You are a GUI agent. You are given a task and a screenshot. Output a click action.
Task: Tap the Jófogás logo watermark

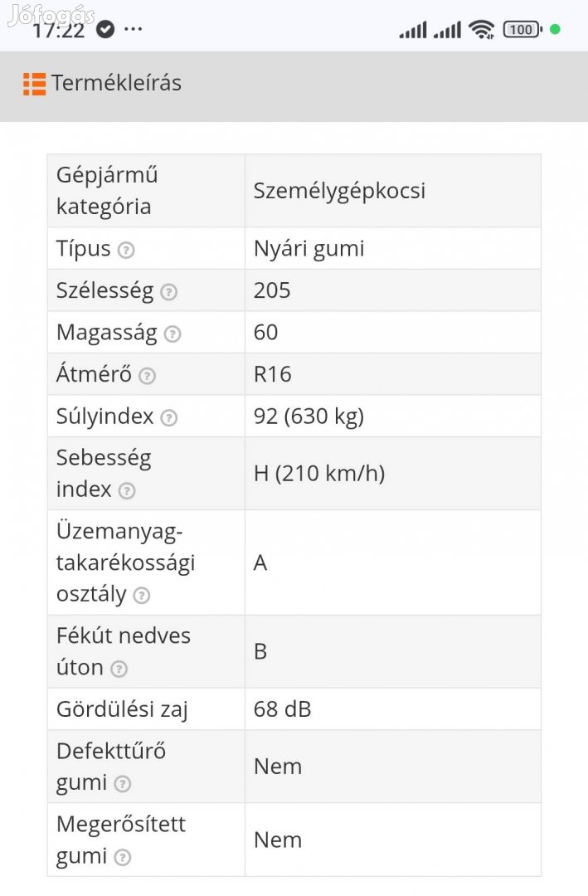coord(50,13)
